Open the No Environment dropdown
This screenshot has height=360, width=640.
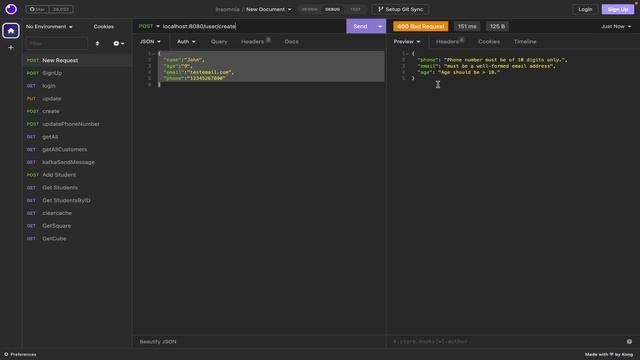(49, 27)
